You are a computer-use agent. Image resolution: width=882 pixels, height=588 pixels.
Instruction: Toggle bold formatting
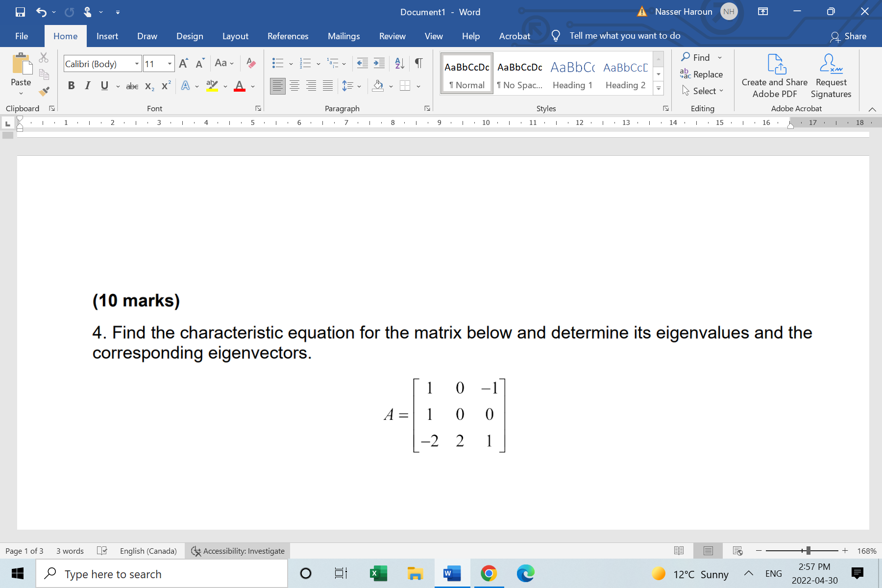coord(72,85)
